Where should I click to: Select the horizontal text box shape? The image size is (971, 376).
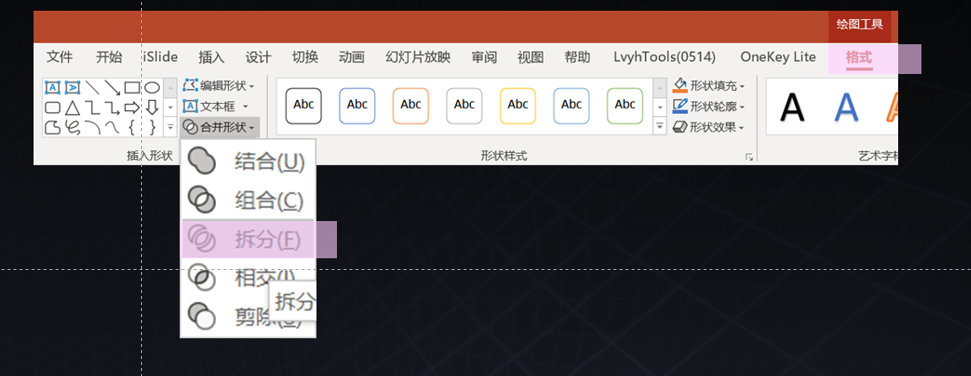(53, 88)
